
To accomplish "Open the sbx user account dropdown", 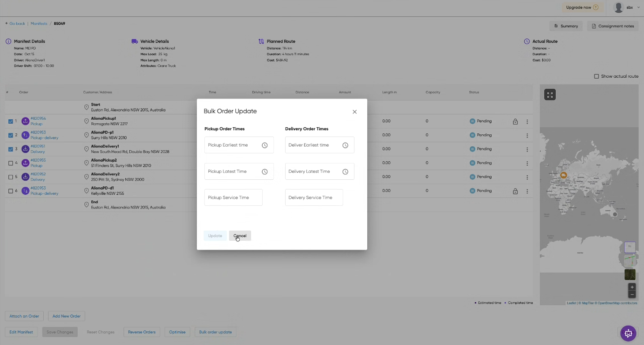I will pos(627,8).
